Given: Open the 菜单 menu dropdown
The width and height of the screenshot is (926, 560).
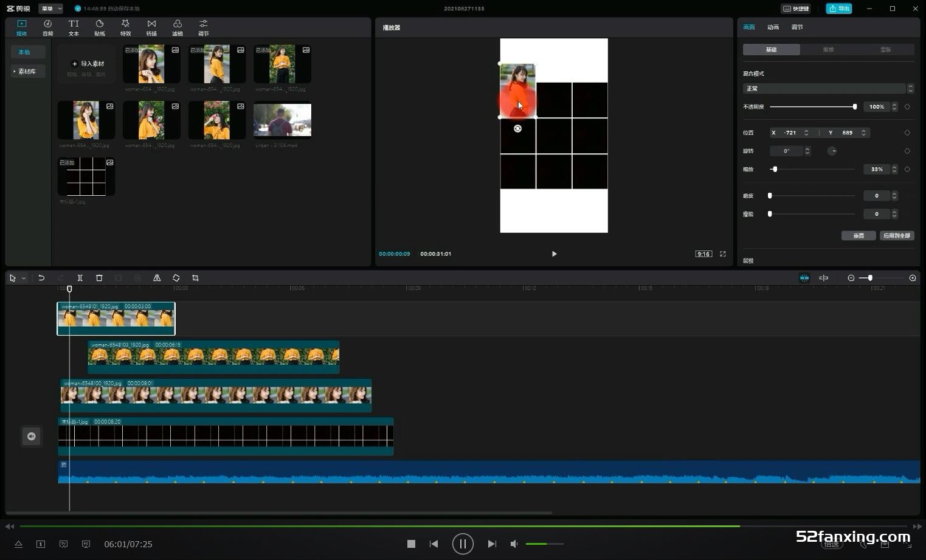Looking at the screenshot, I should (x=50, y=9).
